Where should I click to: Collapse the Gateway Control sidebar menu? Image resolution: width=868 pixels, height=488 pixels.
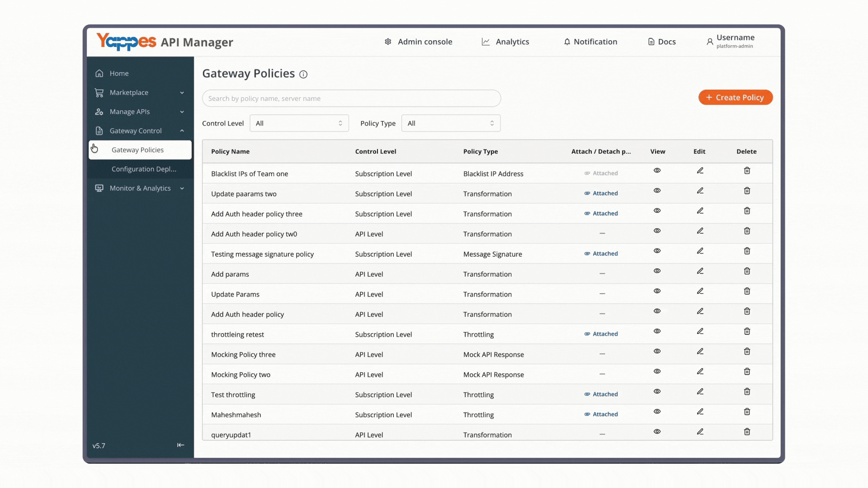pos(140,131)
